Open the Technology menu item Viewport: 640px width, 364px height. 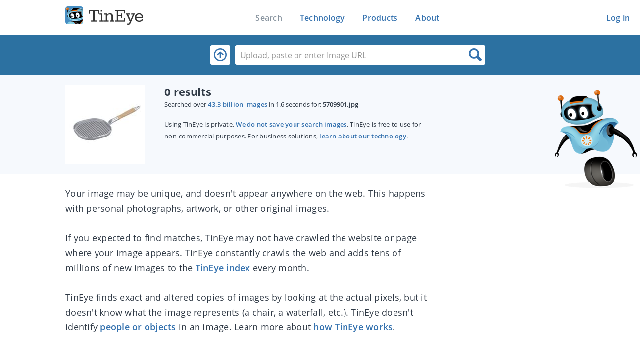point(322,18)
